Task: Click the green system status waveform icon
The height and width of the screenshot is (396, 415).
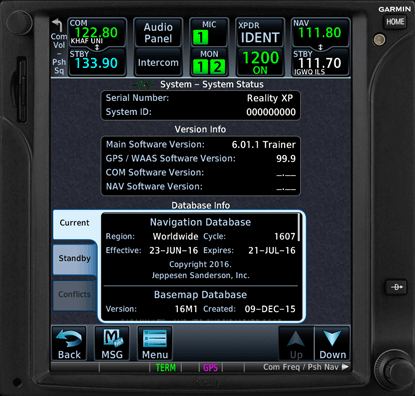Action: (144, 85)
